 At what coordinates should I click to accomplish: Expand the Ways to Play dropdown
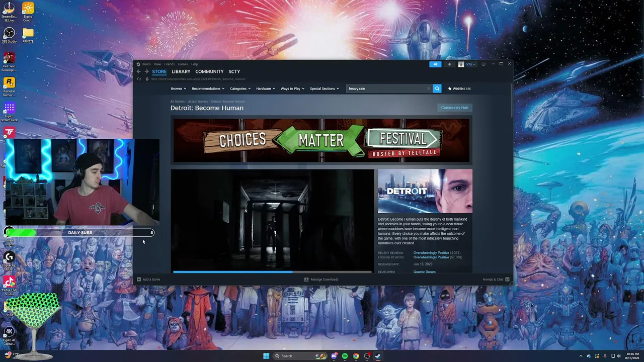tap(292, 88)
